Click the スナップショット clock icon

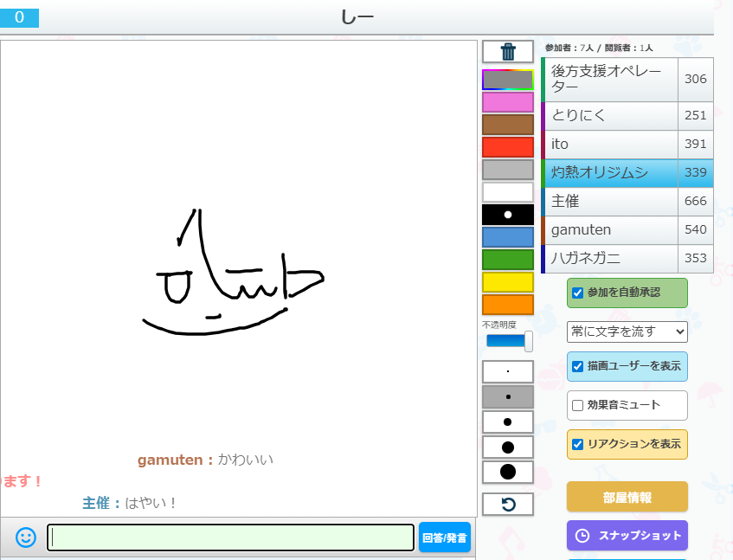click(582, 536)
